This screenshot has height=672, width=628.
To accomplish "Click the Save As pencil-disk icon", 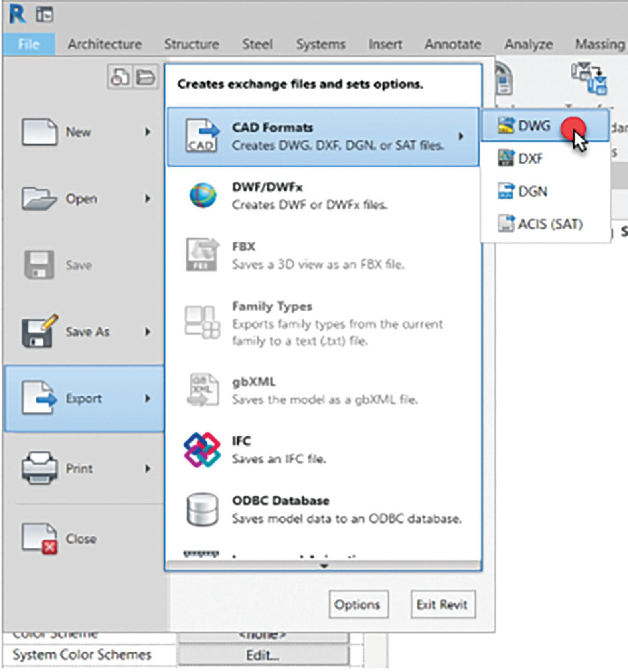I will tap(39, 331).
